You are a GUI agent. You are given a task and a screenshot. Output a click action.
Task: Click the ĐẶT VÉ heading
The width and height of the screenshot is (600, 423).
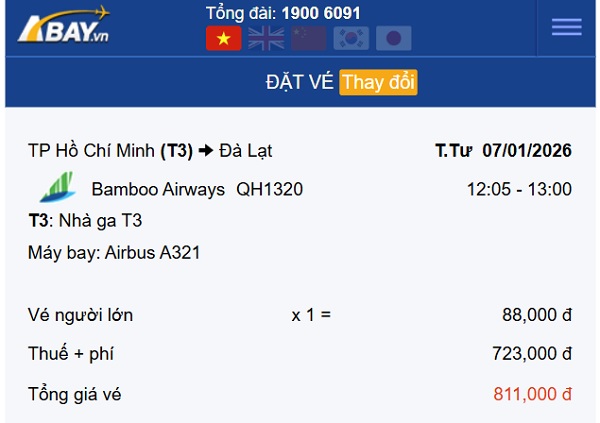[x=299, y=82]
